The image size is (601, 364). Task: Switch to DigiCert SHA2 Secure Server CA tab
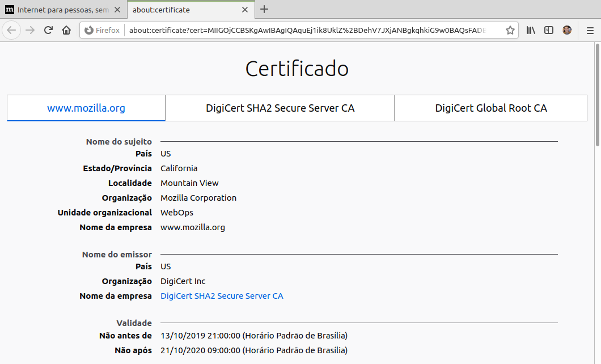(x=280, y=108)
